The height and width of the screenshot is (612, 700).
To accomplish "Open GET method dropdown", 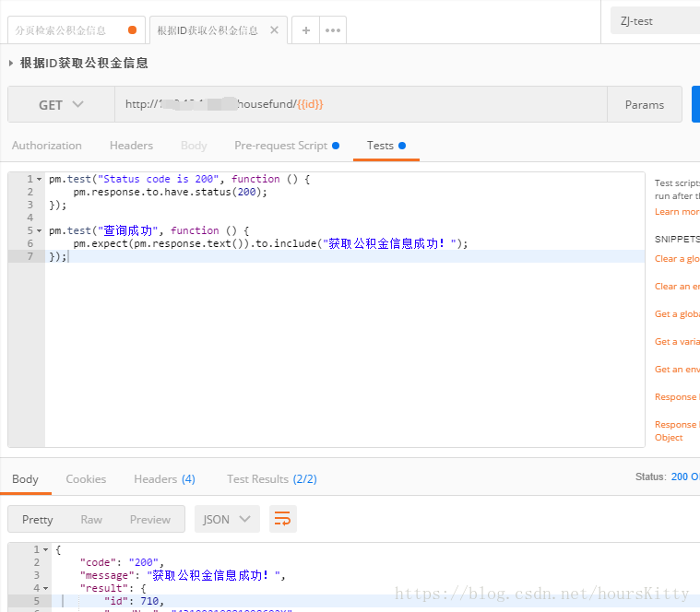I will pyautogui.click(x=61, y=104).
